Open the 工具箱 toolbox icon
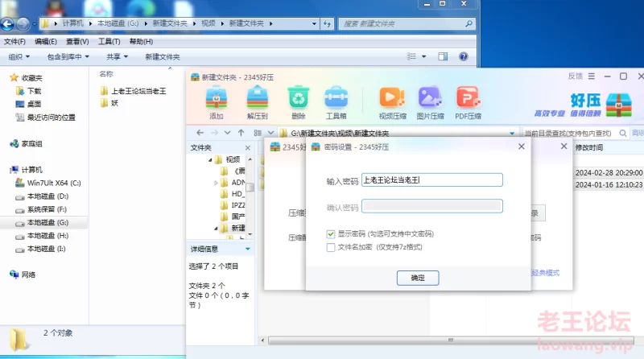Screen dimensions: 644x359 click(x=336, y=98)
